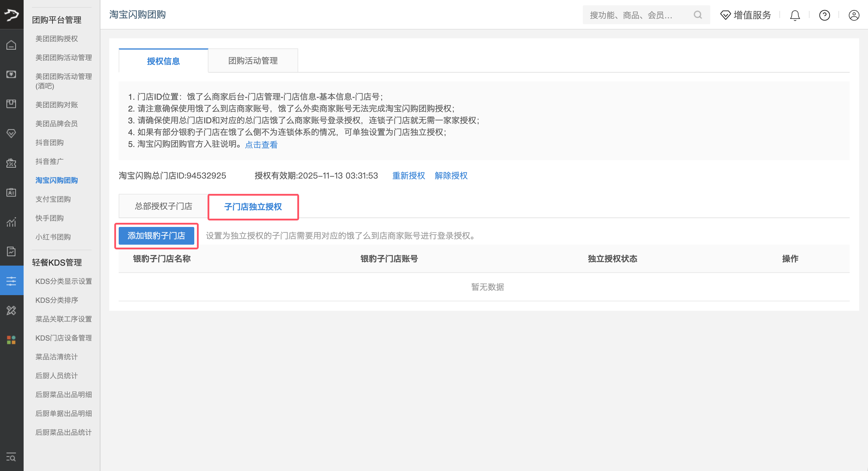Screen dimensions: 868x471
Task: Open the coupon percent ticket icon
Action: (x=11, y=163)
